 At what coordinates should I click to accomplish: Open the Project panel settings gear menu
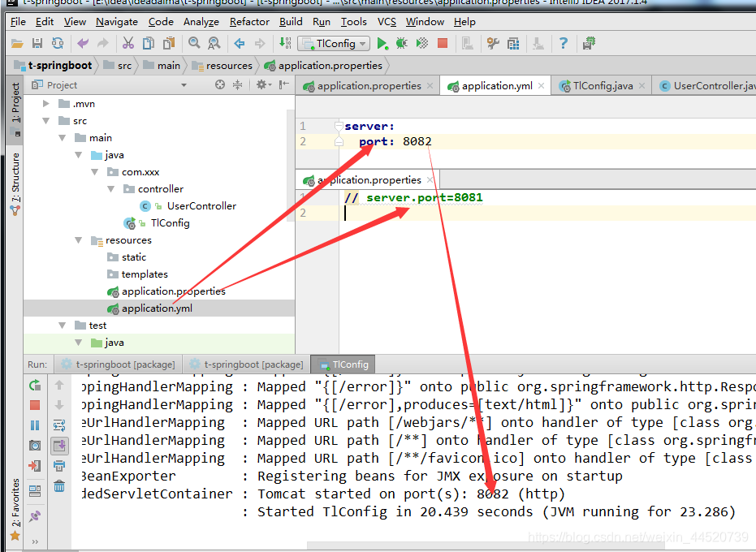tap(263, 85)
